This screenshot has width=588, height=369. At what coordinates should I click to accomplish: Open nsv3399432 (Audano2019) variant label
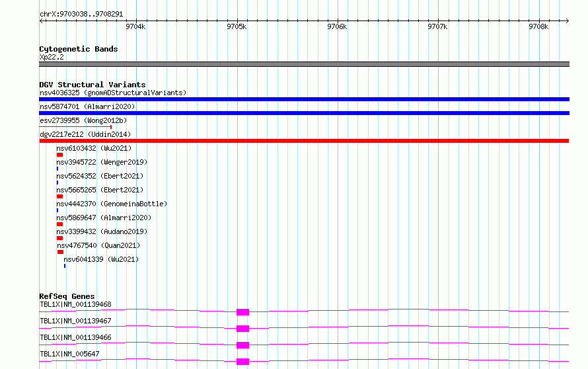click(x=102, y=231)
